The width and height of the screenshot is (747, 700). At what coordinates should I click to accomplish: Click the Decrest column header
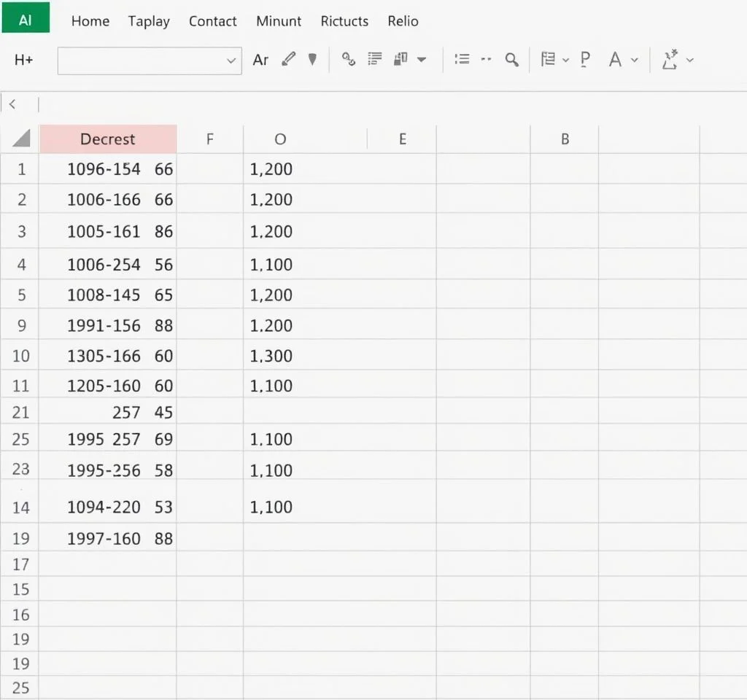coord(108,139)
